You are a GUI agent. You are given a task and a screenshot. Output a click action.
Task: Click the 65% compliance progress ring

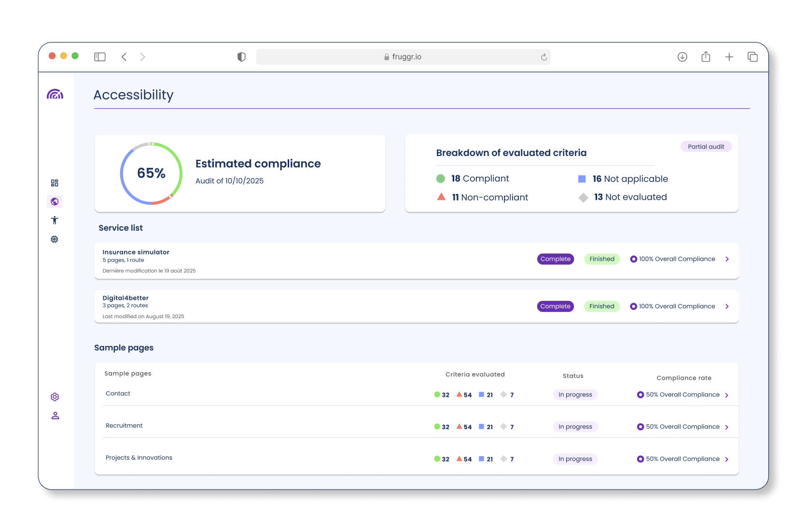(x=151, y=173)
